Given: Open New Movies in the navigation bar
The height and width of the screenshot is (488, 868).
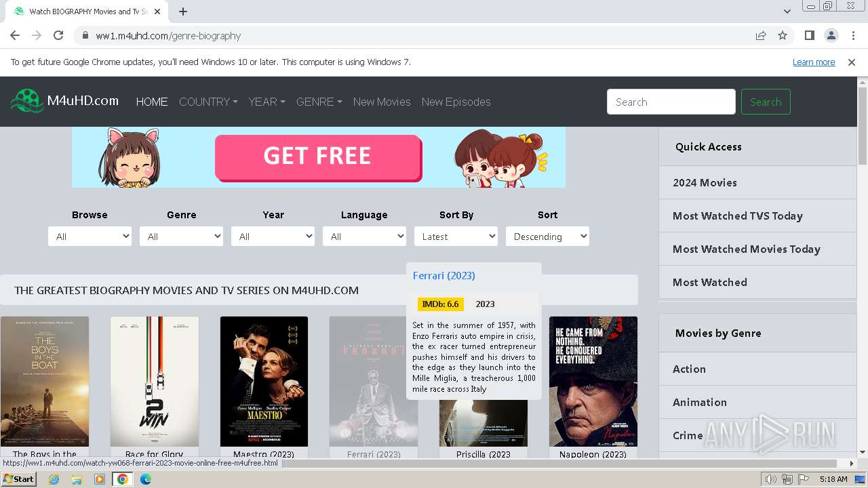Looking at the screenshot, I should (382, 102).
